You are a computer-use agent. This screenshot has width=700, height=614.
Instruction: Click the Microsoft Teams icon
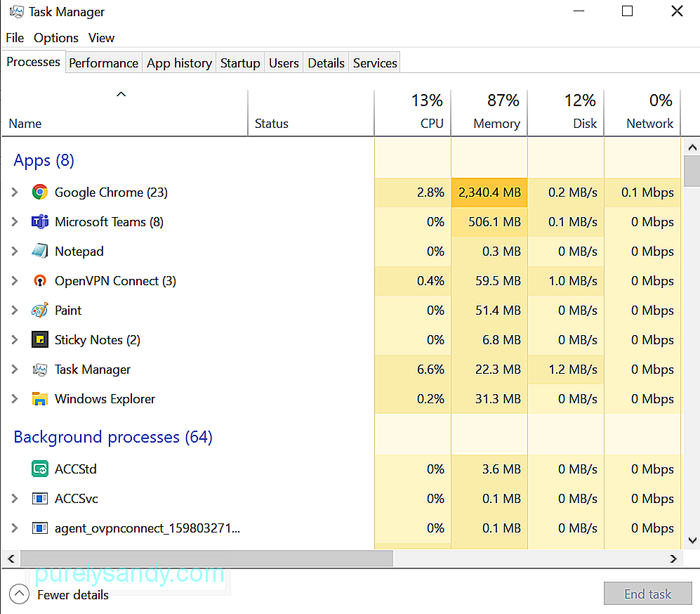click(x=40, y=221)
